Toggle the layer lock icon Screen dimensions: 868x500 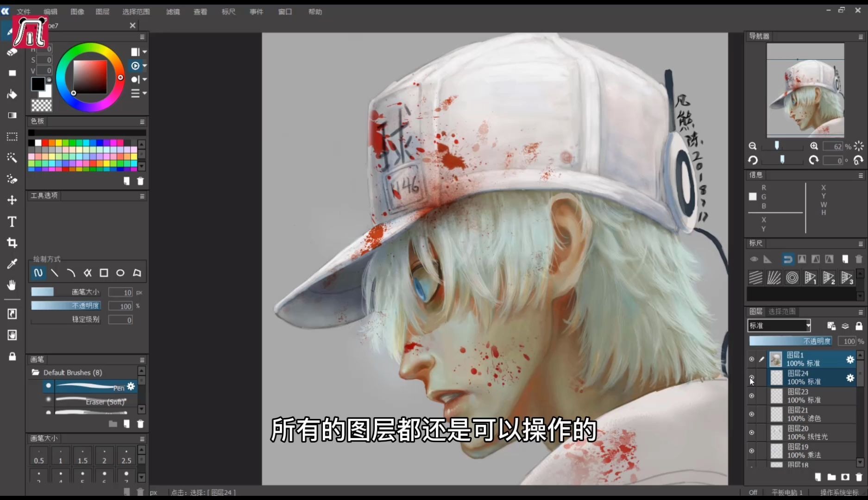point(859,326)
